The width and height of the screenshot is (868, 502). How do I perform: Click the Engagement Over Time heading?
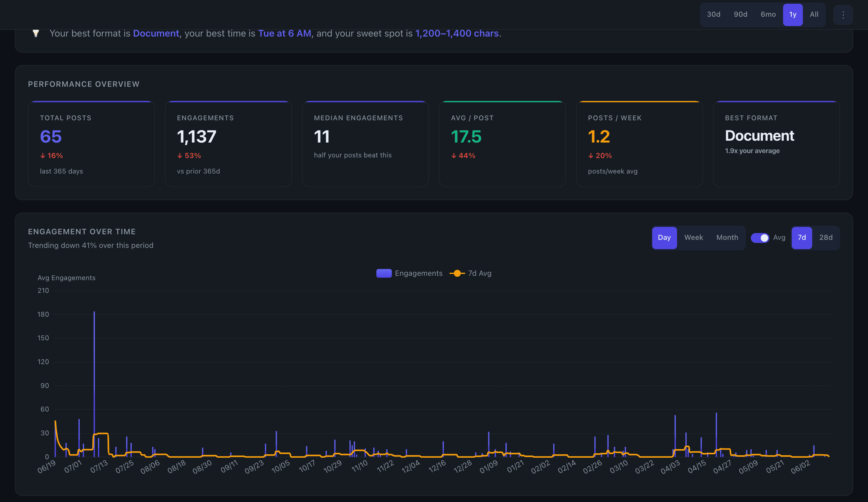(x=82, y=232)
